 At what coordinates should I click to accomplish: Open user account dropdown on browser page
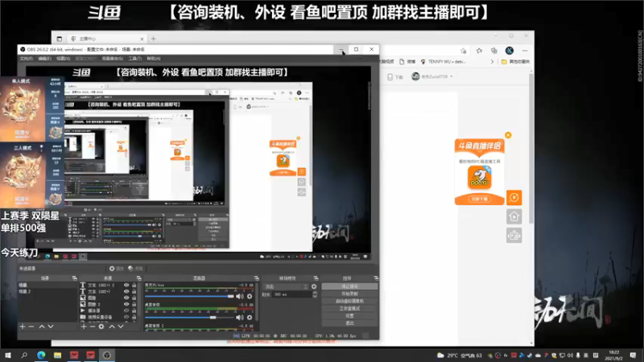click(432, 76)
